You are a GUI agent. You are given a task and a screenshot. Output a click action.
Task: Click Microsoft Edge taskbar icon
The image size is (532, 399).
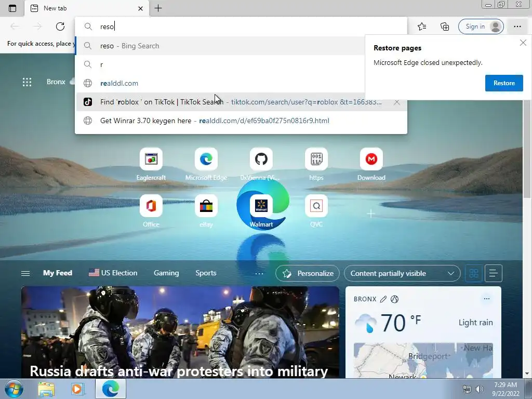click(111, 389)
